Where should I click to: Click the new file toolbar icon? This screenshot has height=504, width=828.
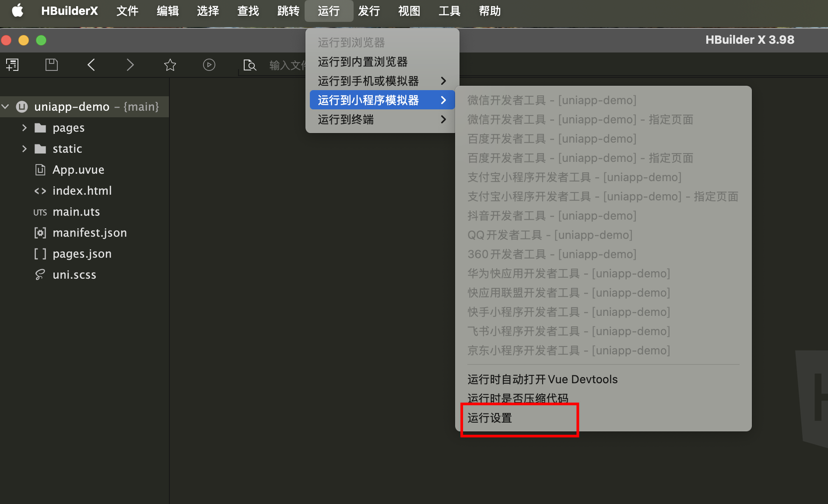click(x=12, y=65)
